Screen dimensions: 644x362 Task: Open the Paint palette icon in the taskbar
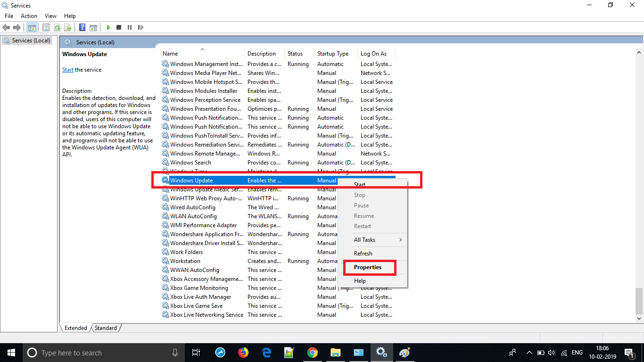coord(405,353)
